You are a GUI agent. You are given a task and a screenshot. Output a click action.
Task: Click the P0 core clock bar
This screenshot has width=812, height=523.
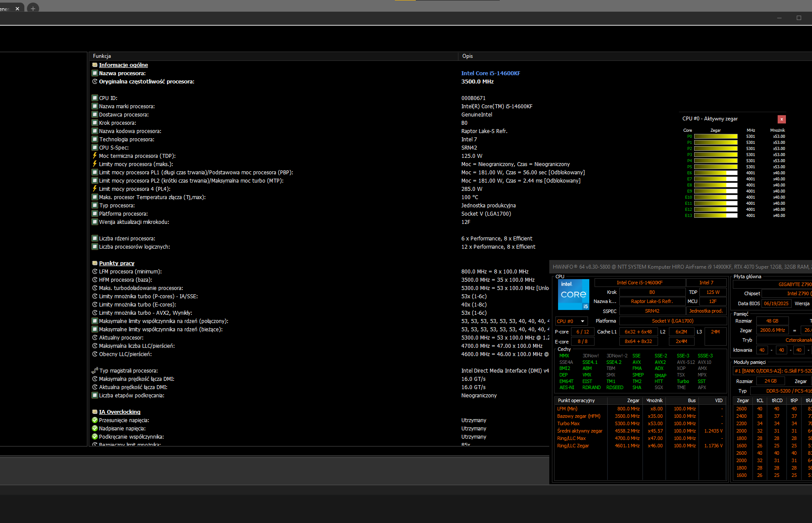pos(715,137)
